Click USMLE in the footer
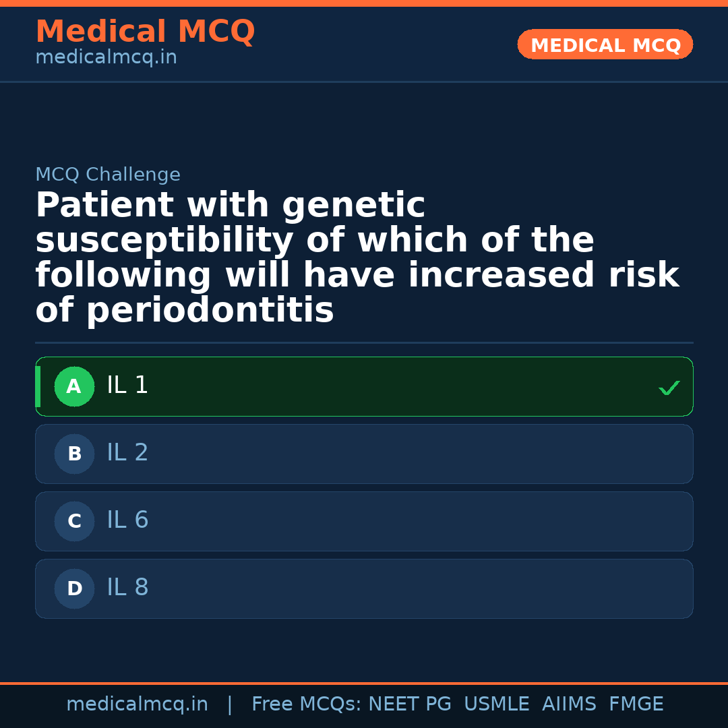The image size is (728, 728). pyautogui.click(x=496, y=704)
